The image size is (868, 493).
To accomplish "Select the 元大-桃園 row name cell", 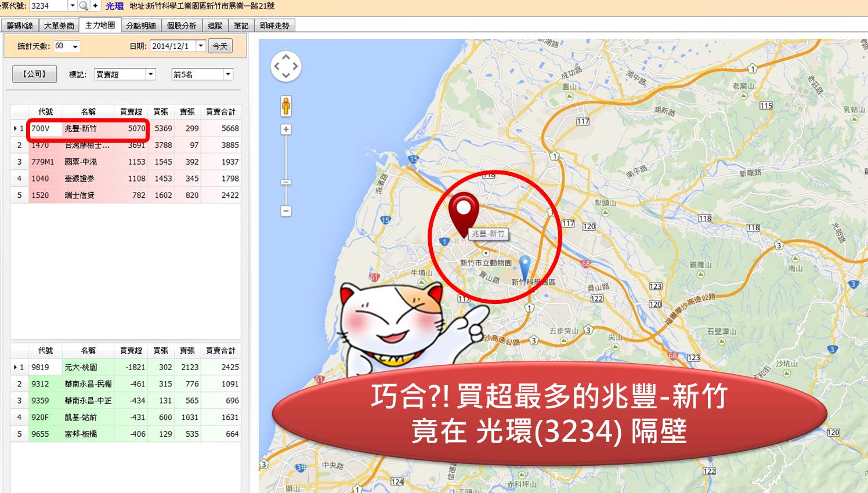I will click(88, 367).
